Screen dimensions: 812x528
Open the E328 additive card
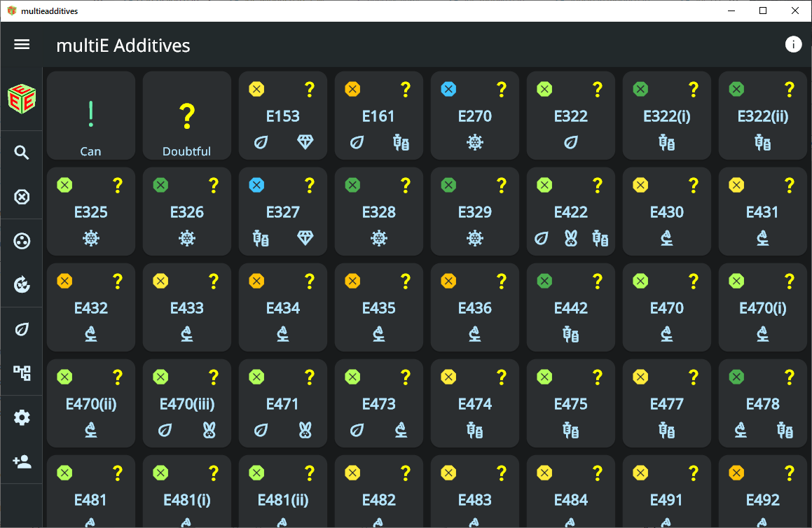(x=379, y=211)
